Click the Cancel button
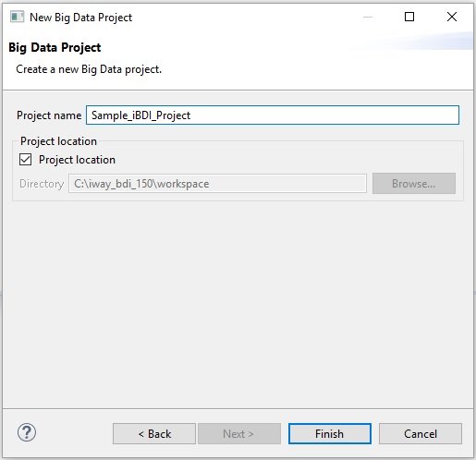Viewport: 476px width, 460px height. pyautogui.click(x=421, y=434)
